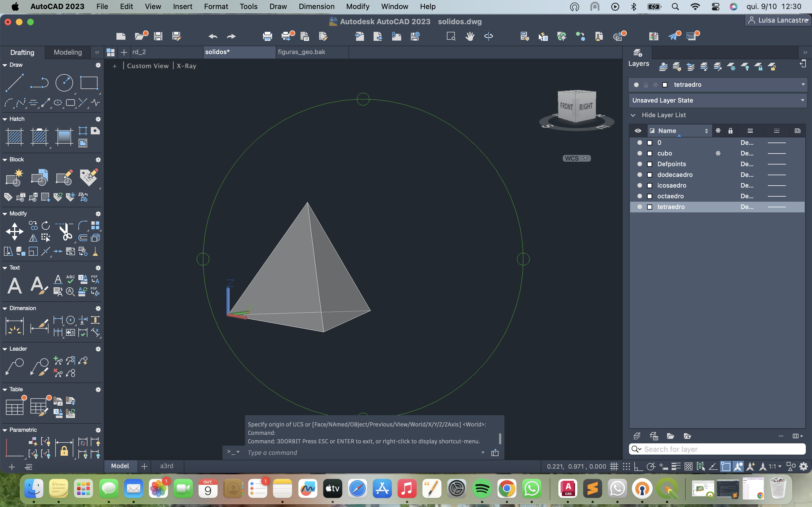The image size is (812, 507).
Task: Select the Line tool in Draw panel
Action: point(14,83)
